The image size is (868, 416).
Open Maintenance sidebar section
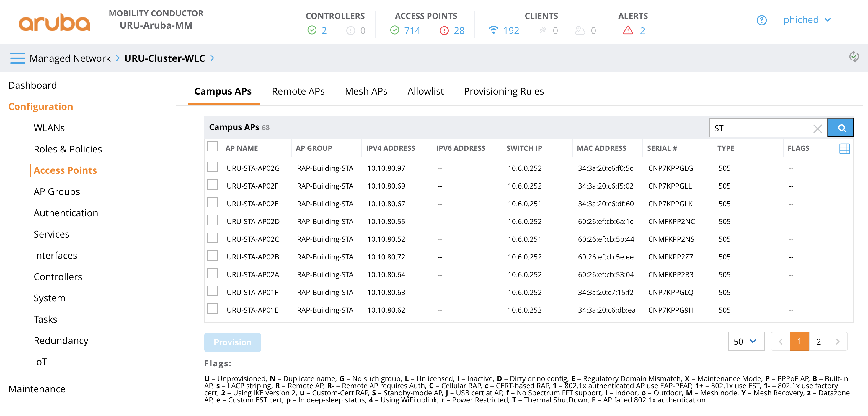tap(37, 389)
